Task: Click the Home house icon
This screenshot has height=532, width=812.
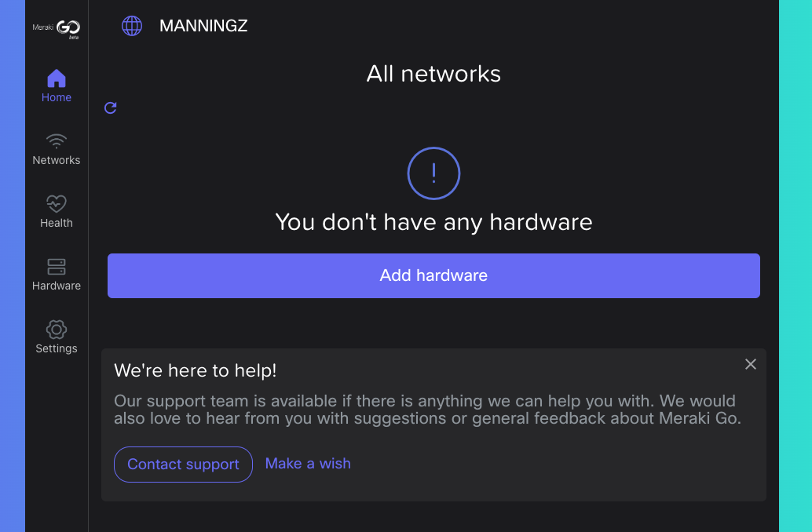Action: pos(57,78)
